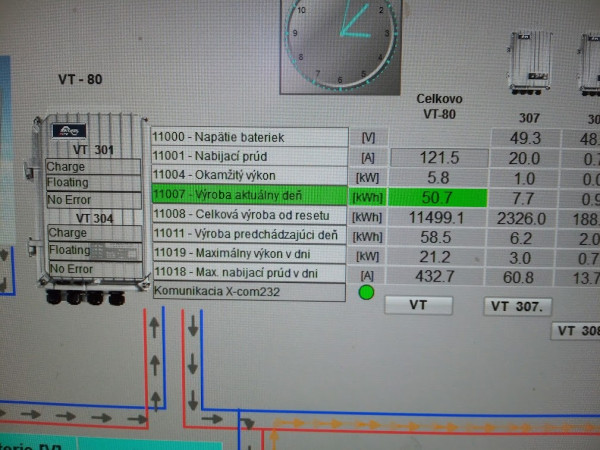Click the green 50.7 kWh value
Viewport: 600px width, 450px height.
pos(438,197)
